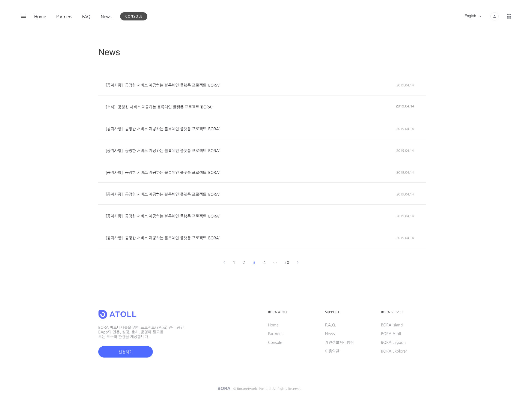The image size is (524, 420).
Task: Expand the English language dropdown
Action: (x=473, y=16)
